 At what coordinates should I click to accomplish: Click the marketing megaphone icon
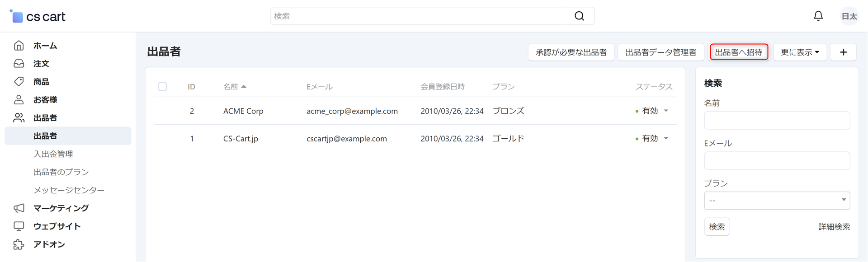click(19, 208)
